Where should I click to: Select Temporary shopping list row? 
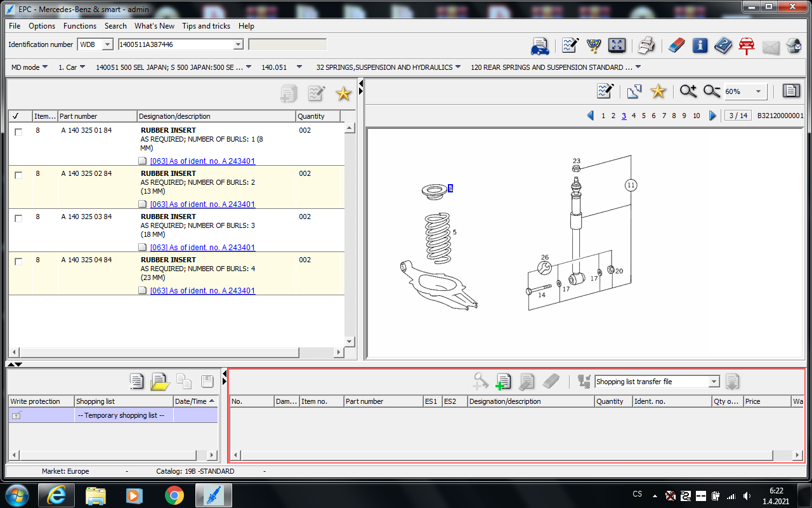(x=113, y=415)
